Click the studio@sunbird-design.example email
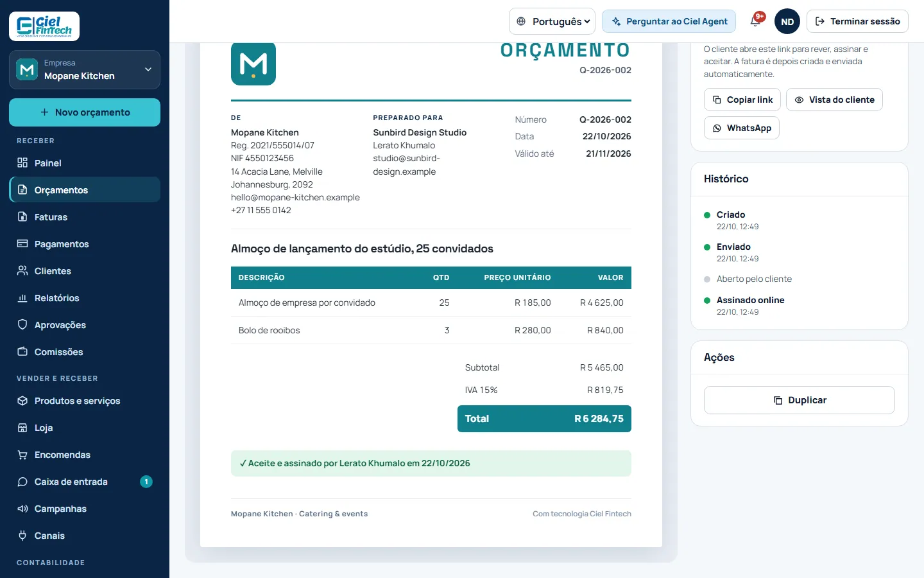The image size is (924, 578). [x=406, y=165]
